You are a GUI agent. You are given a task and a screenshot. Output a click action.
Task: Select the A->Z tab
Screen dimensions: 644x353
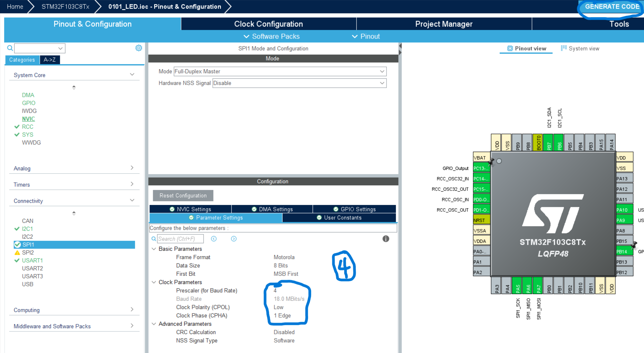(x=50, y=60)
